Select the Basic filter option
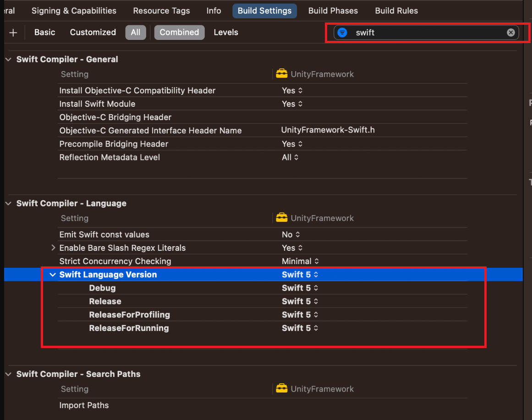 coord(45,32)
